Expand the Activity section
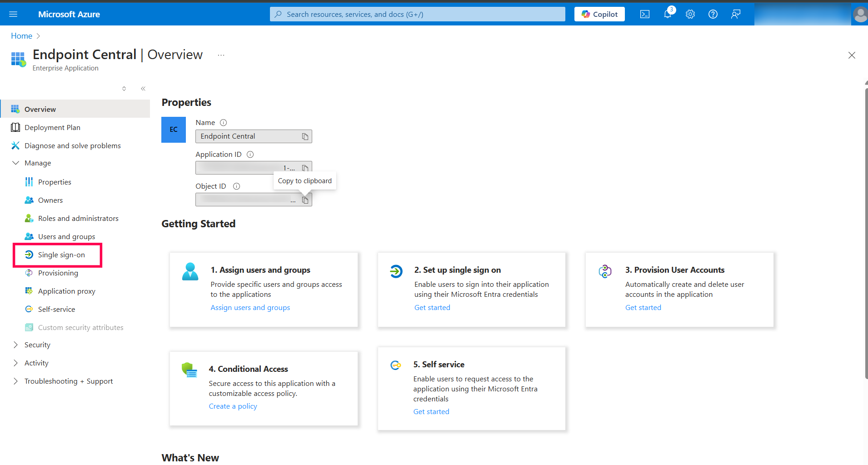The width and height of the screenshot is (868, 465). coord(15,363)
